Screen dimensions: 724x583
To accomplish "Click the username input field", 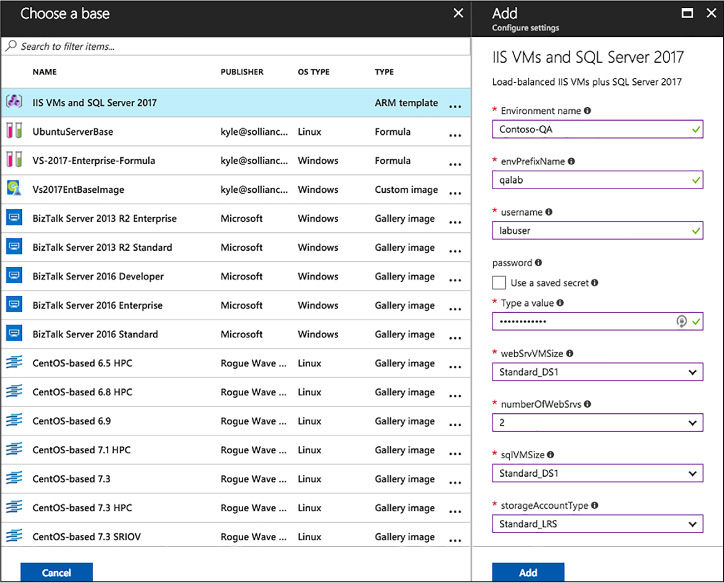I will [x=597, y=230].
